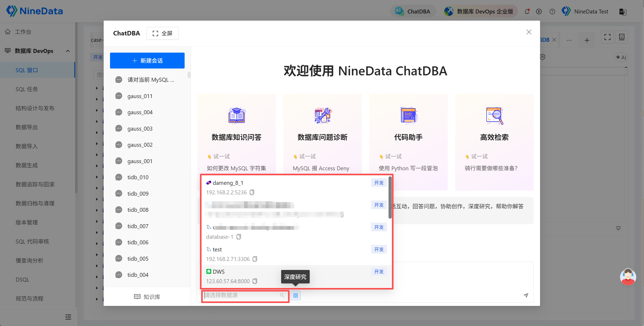Close the TiDB tab in SQL window

pyautogui.click(x=554, y=40)
